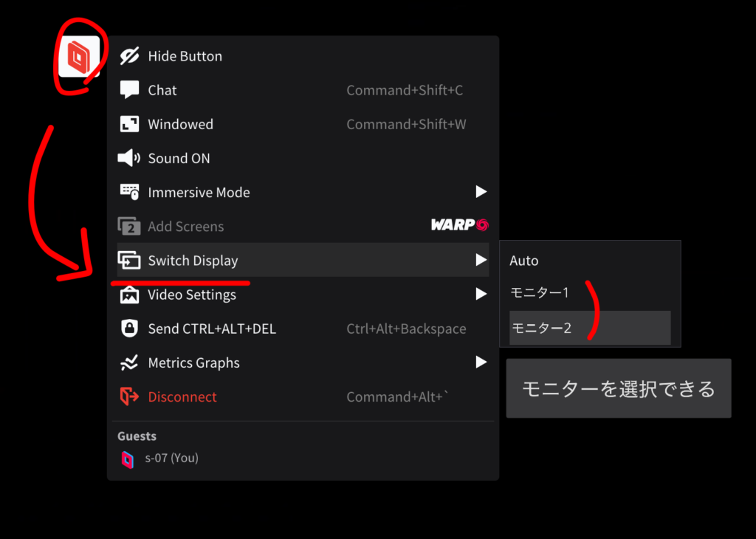The width and height of the screenshot is (756, 539).
Task: Expand the Immersive Mode submenu arrow
Action: pos(481,192)
